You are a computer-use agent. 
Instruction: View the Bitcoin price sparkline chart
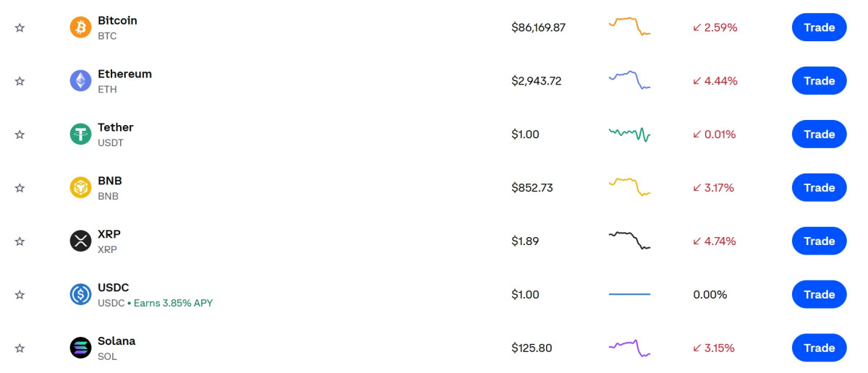[x=629, y=26]
